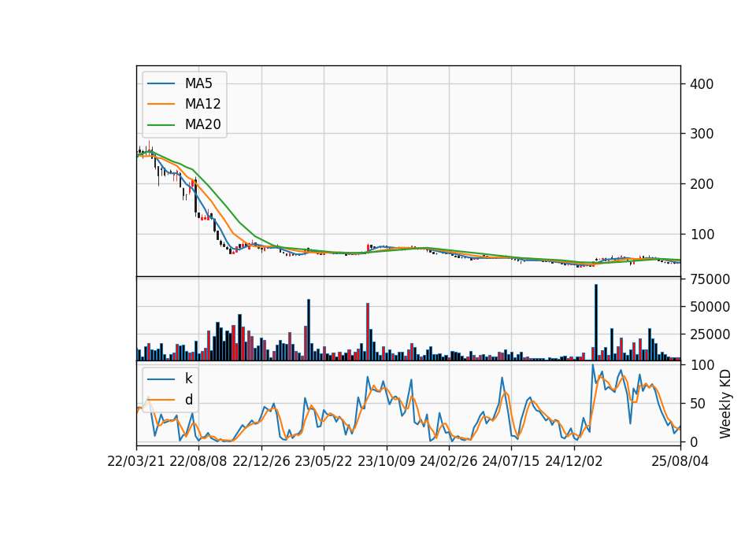Click the k legend label
The width and height of the screenshot is (756, 543).
tap(188, 379)
